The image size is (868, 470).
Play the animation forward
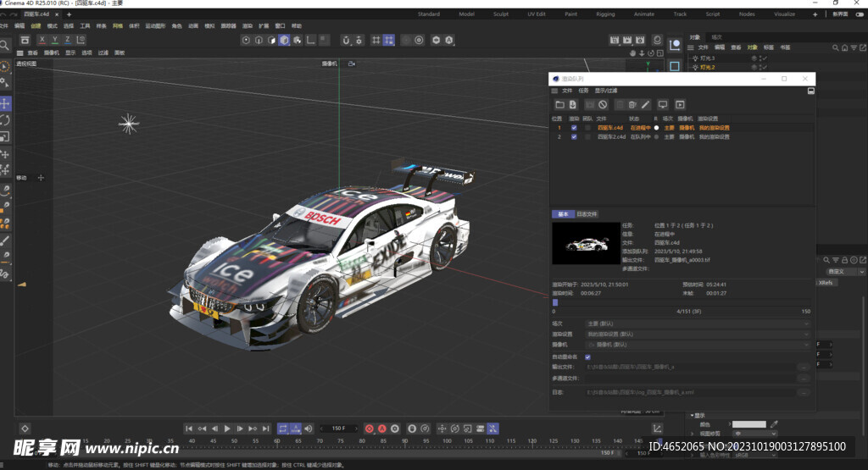pyautogui.click(x=227, y=429)
